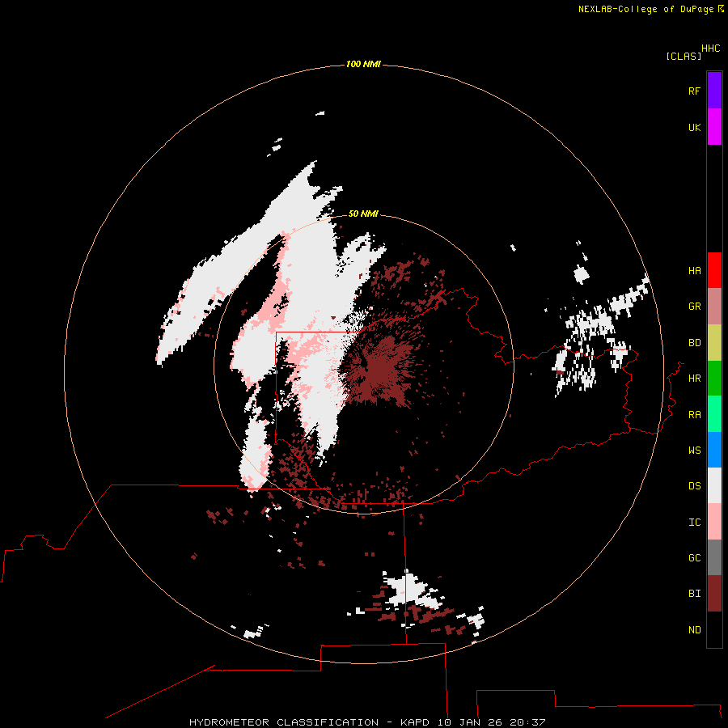Image resolution: width=728 pixels, height=728 pixels.
Task: Click the HHC product label
Action: pyautogui.click(x=710, y=49)
